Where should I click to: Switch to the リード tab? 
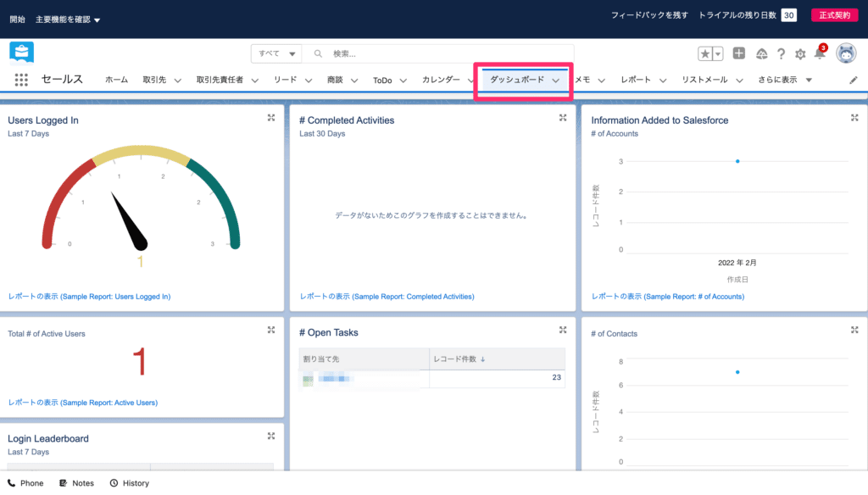point(285,80)
